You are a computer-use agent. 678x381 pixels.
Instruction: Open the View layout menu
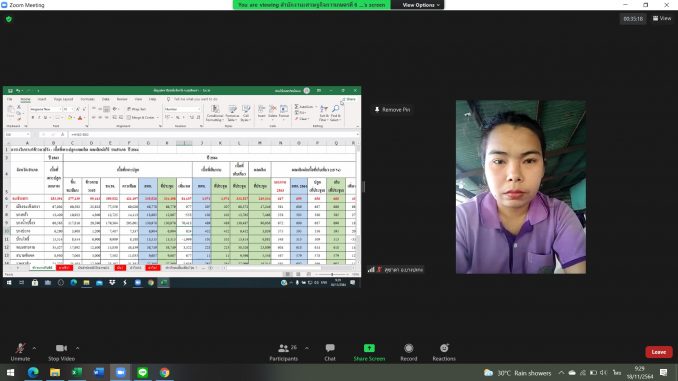(662, 19)
